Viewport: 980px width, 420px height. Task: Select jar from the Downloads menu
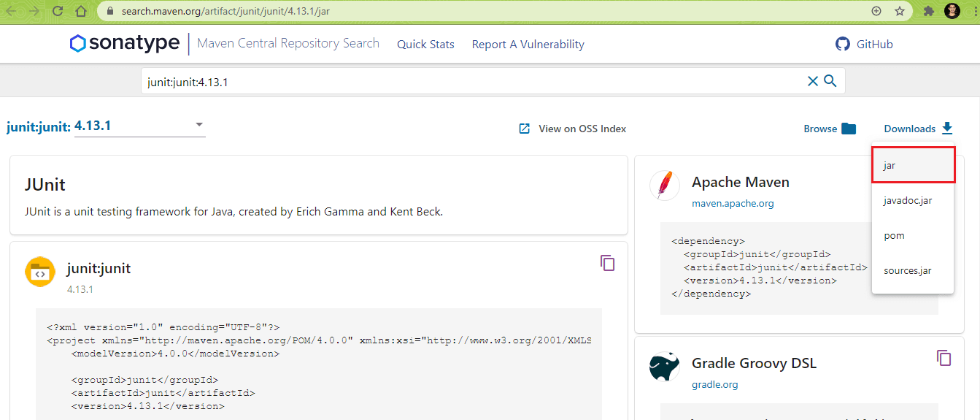(x=912, y=165)
